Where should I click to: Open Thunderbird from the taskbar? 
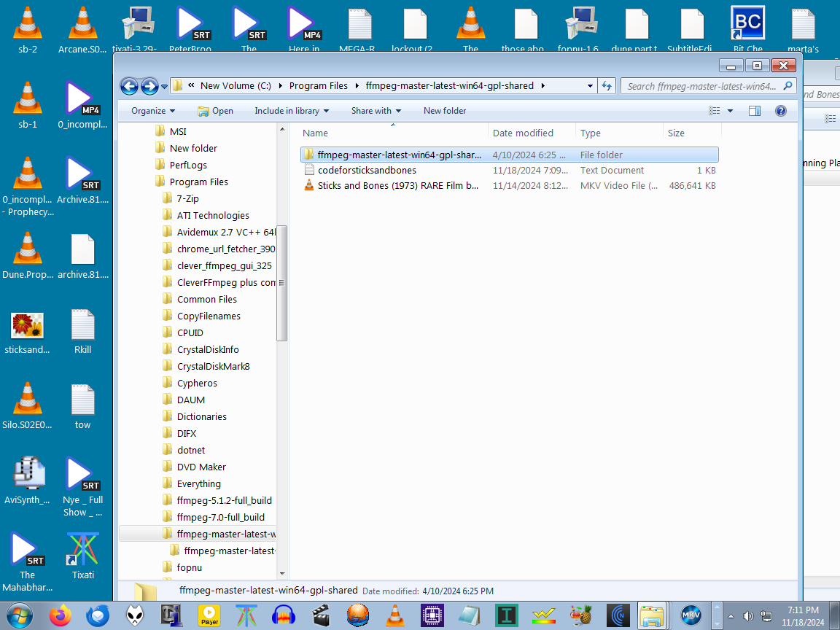98,615
